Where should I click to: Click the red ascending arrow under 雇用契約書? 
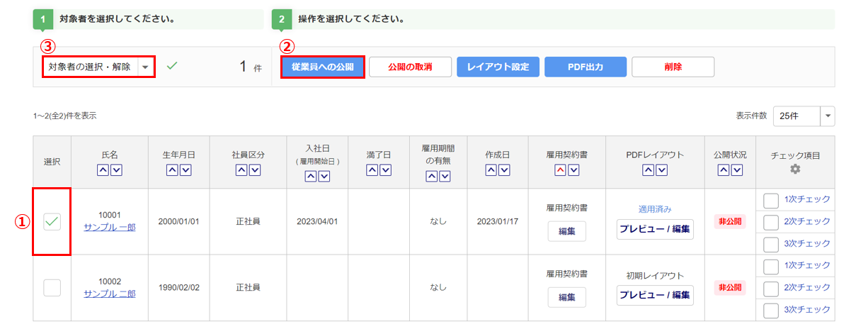[x=560, y=169]
